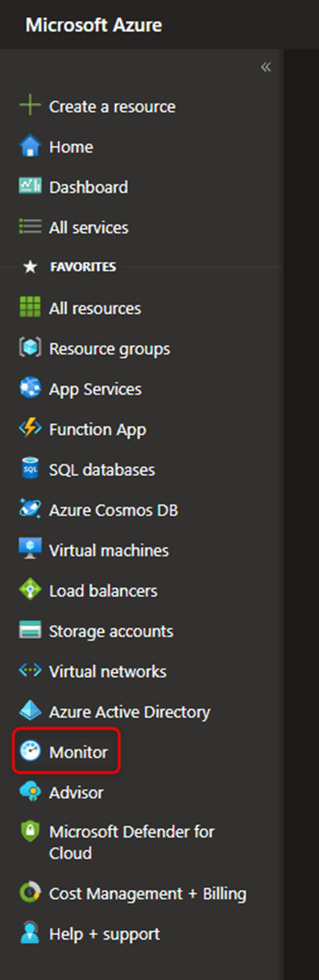The height and width of the screenshot is (980, 319).
Task: Select Help + support text
Action: pyautogui.click(x=105, y=934)
